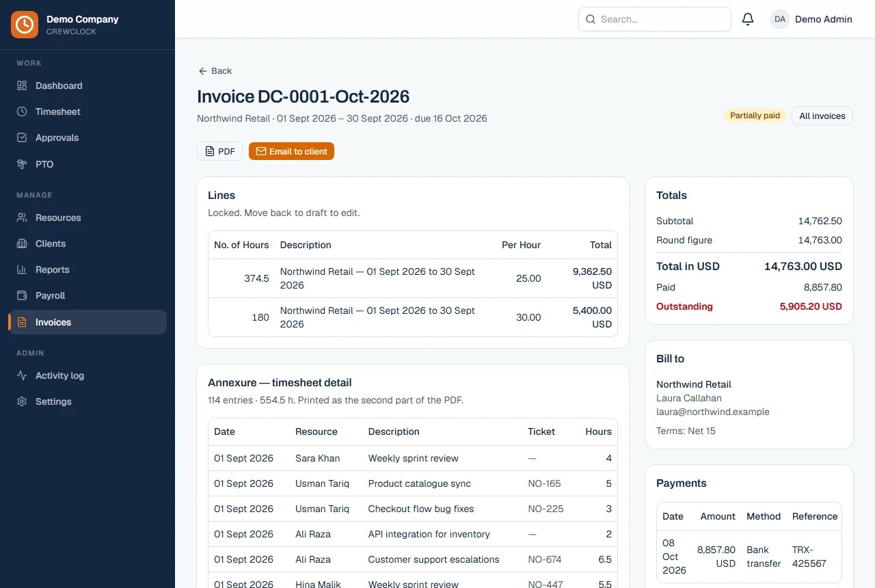Click the Timesheet clock icon
The height and width of the screenshot is (588, 875).
(x=22, y=111)
